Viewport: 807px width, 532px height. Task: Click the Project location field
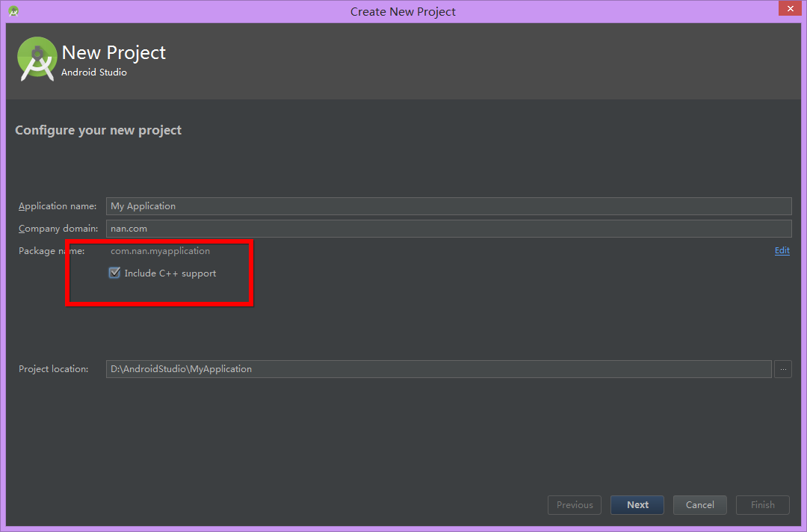pos(439,369)
